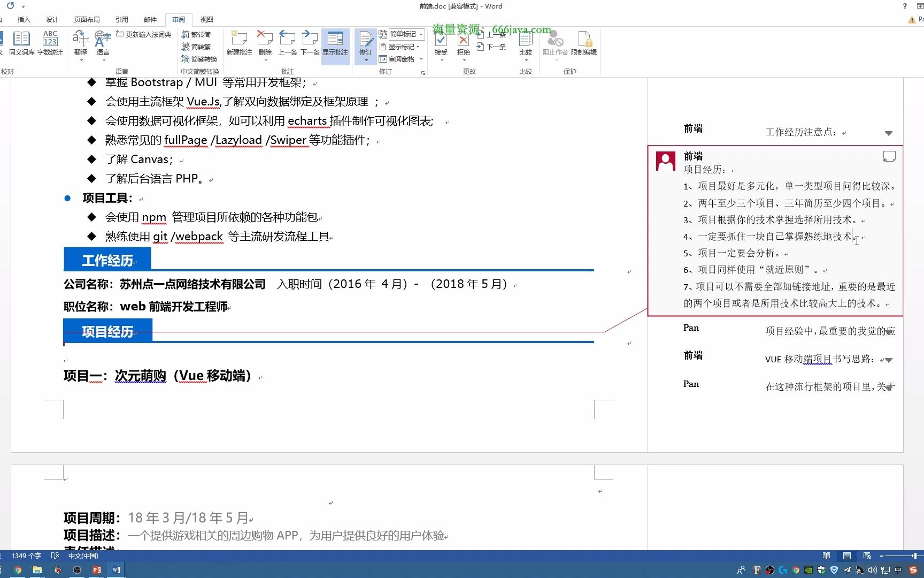The height and width of the screenshot is (578, 924).
Task: Click the 阻止作者 button
Action: [x=555, y=43]
